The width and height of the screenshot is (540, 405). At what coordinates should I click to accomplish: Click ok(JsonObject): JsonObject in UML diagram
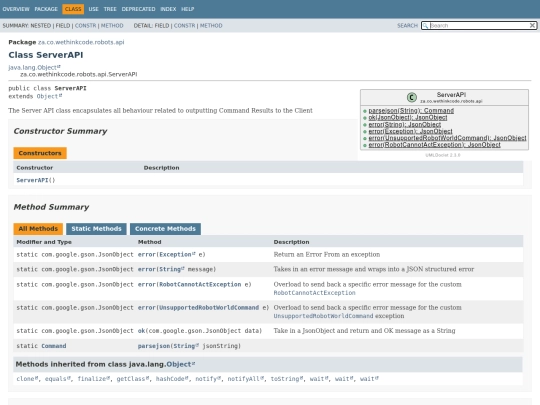tap(408, 117)
